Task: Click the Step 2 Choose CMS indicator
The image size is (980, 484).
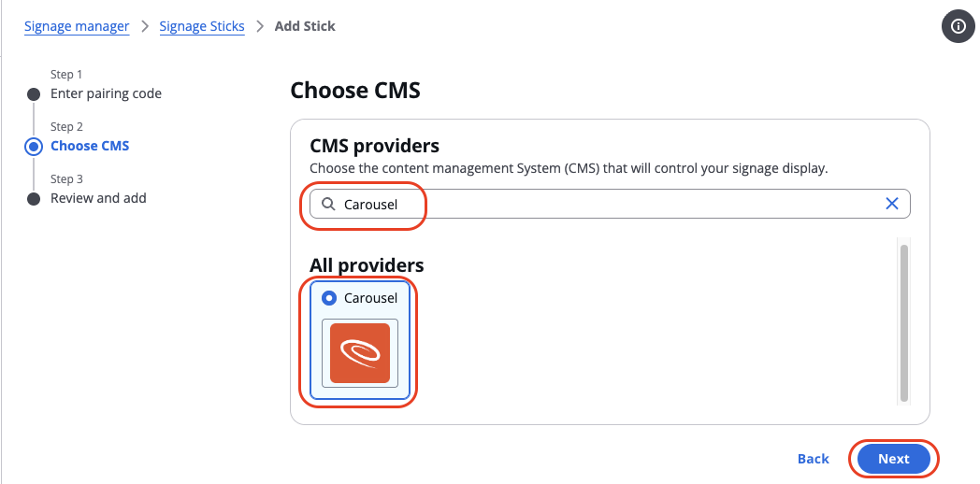Action: tap(33, 146)
